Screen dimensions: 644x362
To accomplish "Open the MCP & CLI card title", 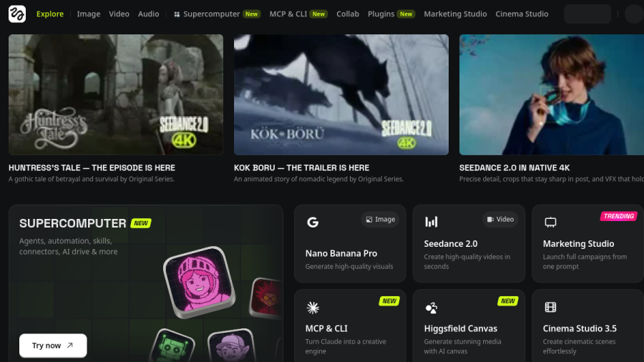I will coord(326,328).
